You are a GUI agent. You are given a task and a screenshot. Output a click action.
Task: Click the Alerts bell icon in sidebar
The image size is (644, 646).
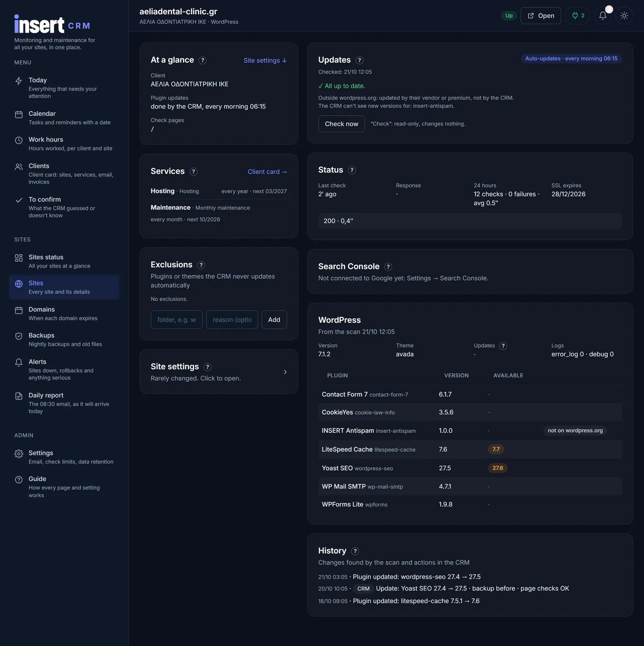click(19, 362)
